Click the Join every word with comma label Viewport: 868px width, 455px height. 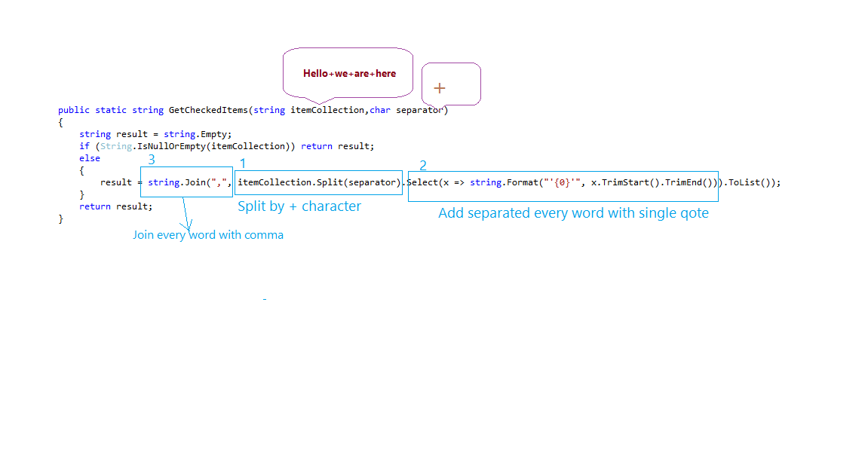[208, 234]
